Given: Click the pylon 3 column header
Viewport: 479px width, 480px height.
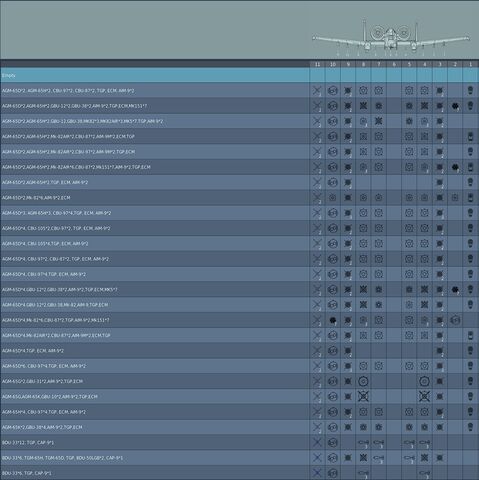Looking at the screenshot, I should [440, 64].
